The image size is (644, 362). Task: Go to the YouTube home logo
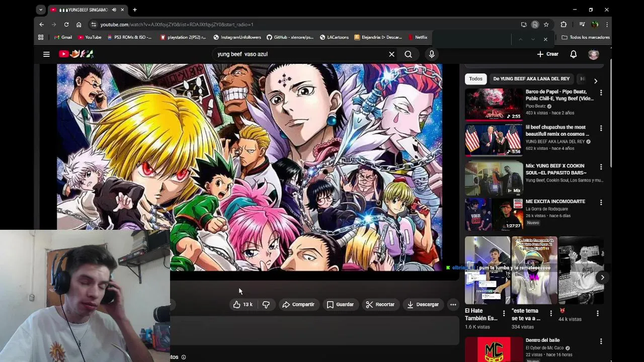click(x=76, y=54)
